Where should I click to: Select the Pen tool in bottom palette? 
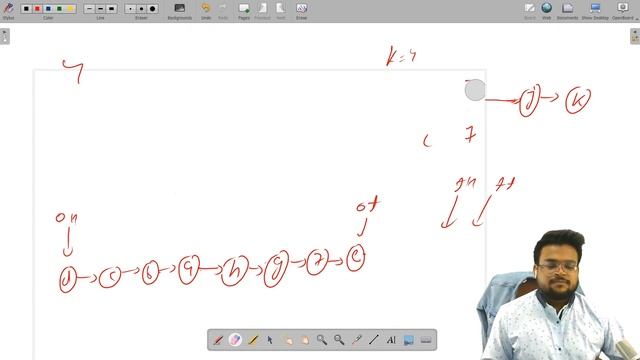(x=218, y=340)
